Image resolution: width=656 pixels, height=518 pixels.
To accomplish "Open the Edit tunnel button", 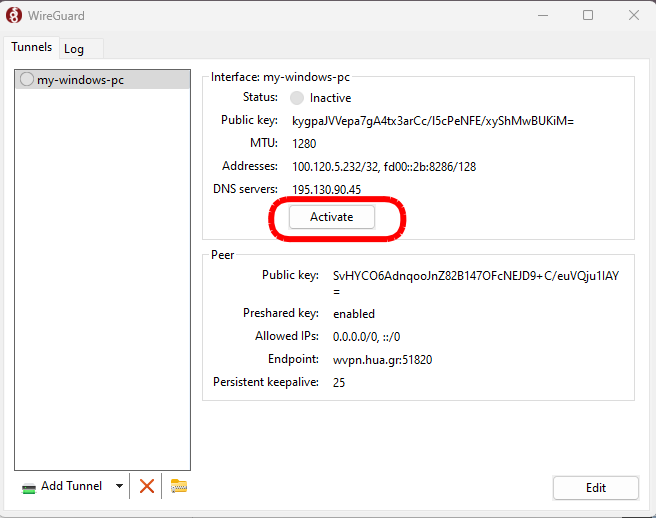I will point(595,488).
